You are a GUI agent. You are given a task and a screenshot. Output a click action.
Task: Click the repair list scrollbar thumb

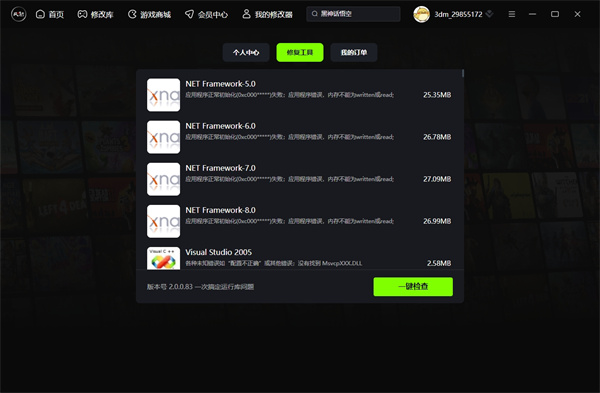pyautogui.click(x=463, y=73)
